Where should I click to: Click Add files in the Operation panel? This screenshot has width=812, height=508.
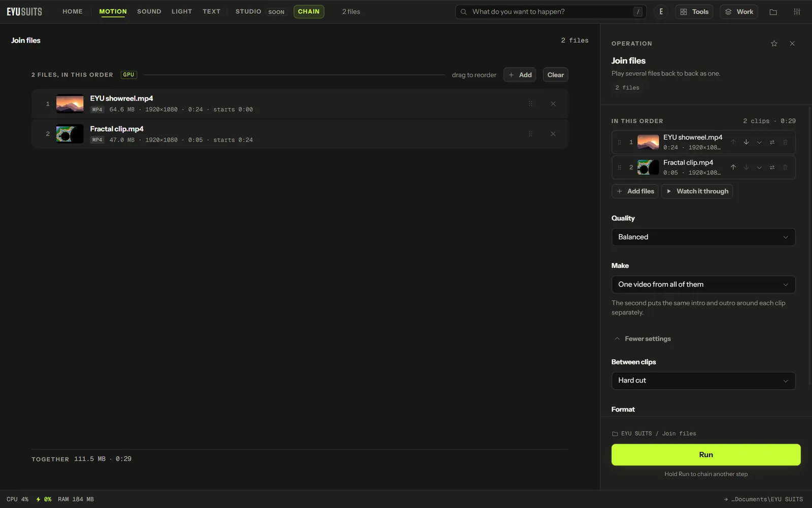635,192
